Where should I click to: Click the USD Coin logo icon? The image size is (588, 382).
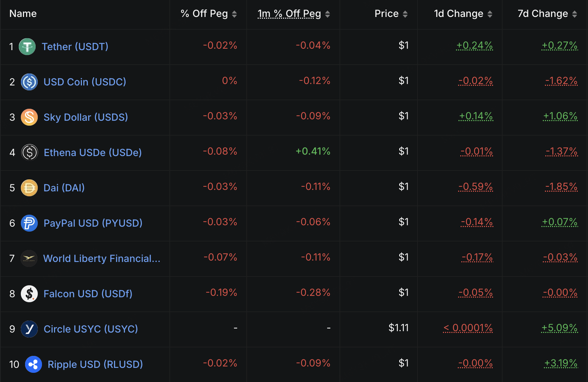(29, 82)
